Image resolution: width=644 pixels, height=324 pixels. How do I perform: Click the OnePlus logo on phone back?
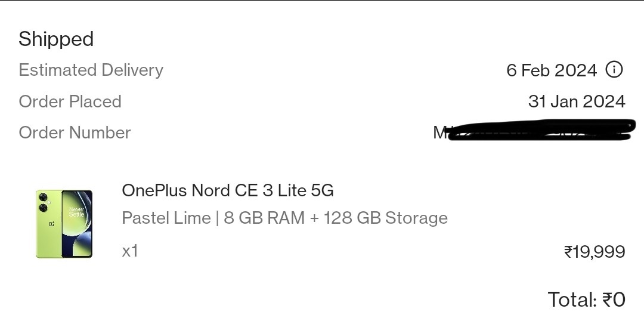tap(52, 224)
